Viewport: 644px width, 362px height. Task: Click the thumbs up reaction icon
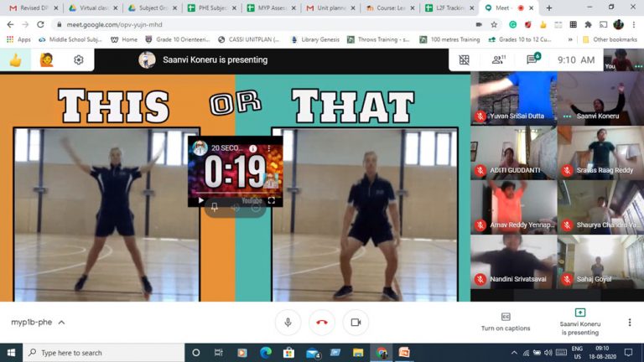[x=15, y=59]
